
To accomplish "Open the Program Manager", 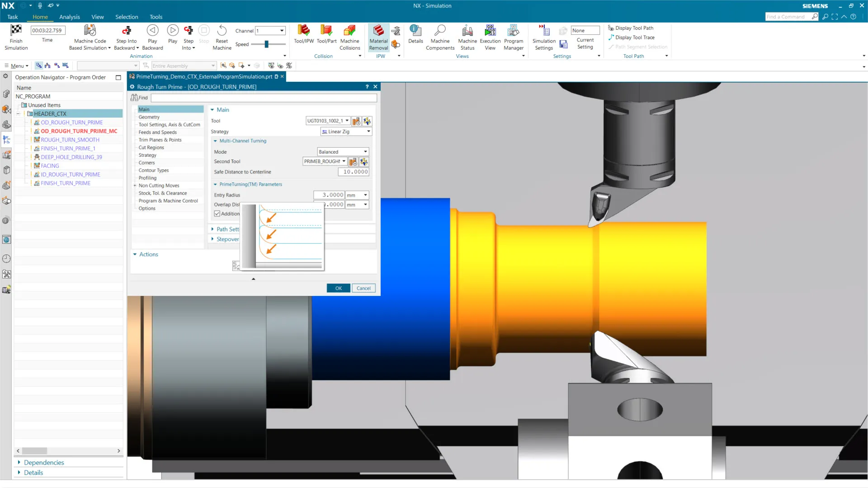I will pos(513,31).
